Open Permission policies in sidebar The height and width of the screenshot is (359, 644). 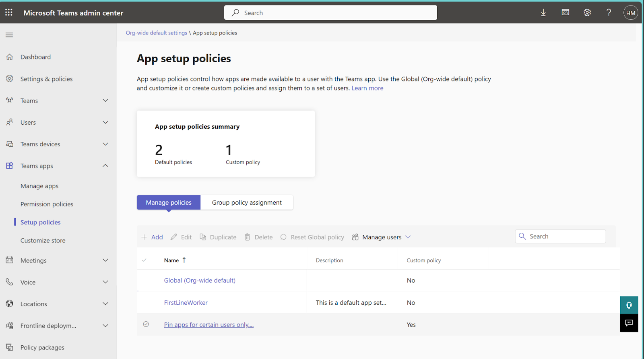click(x=47, y=204)
